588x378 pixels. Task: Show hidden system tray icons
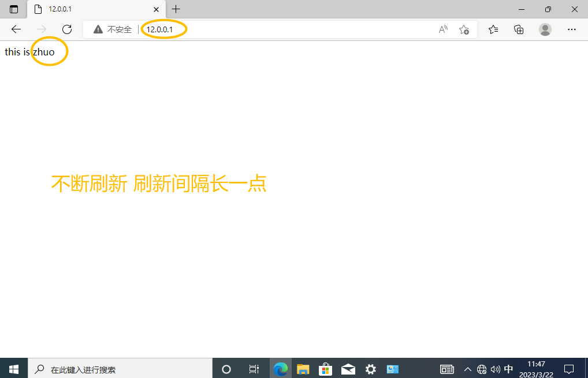coord(468,369)
